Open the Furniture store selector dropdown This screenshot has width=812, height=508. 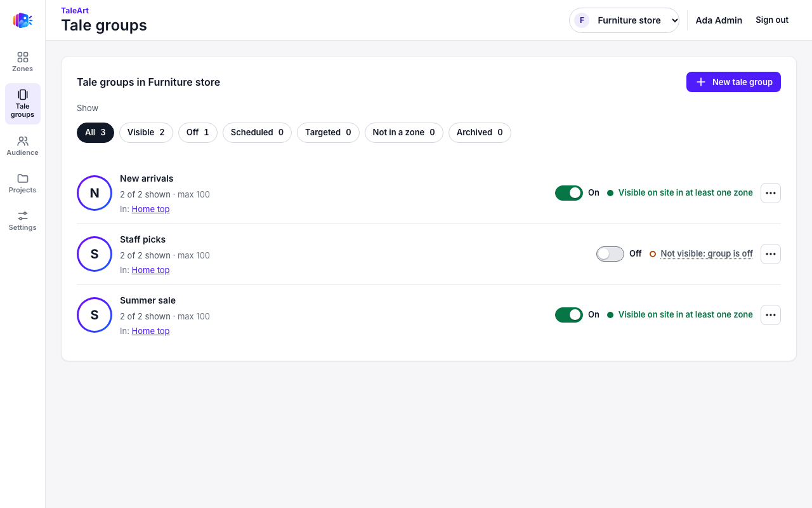[624, 20]
